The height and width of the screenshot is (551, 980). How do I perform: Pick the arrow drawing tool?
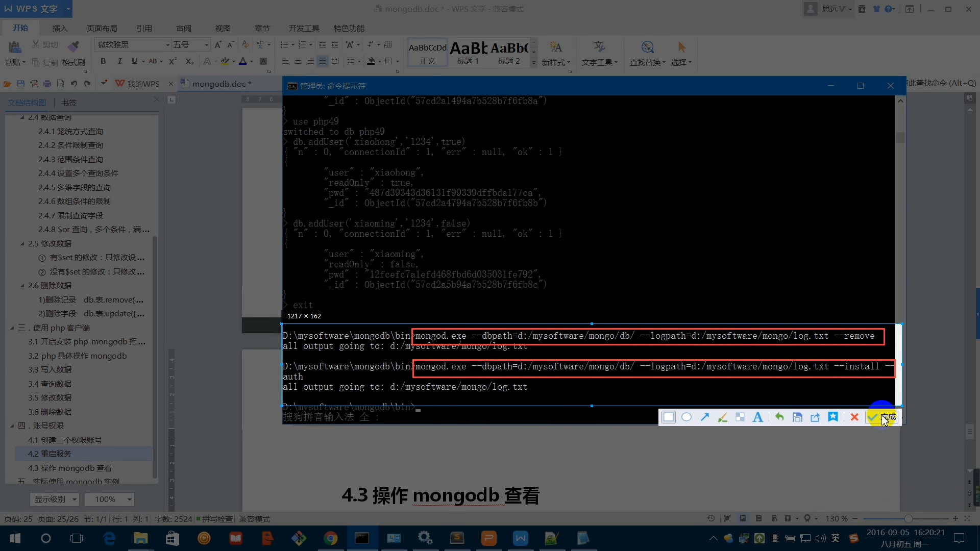coord(705,417)
